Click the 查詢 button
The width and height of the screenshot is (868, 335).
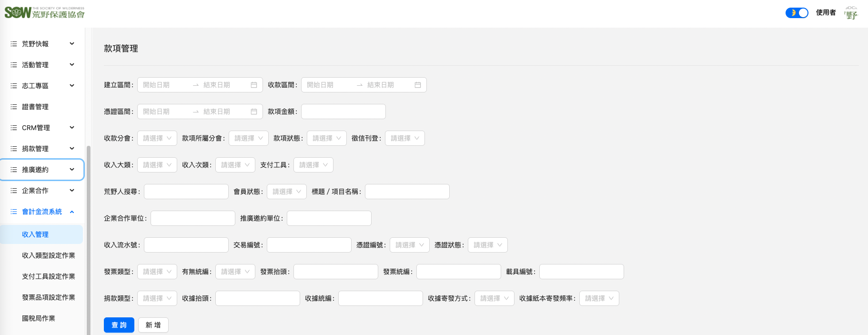pos(119,325)
